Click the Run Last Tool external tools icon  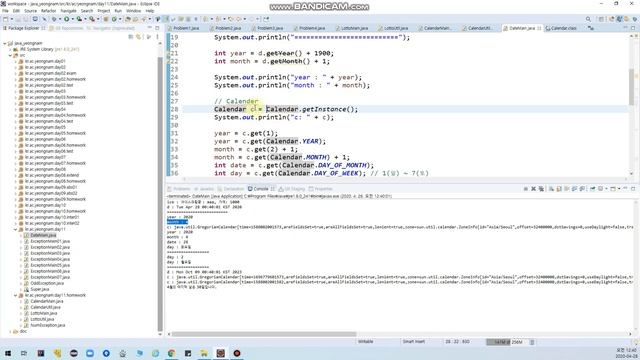coord(92,19)
